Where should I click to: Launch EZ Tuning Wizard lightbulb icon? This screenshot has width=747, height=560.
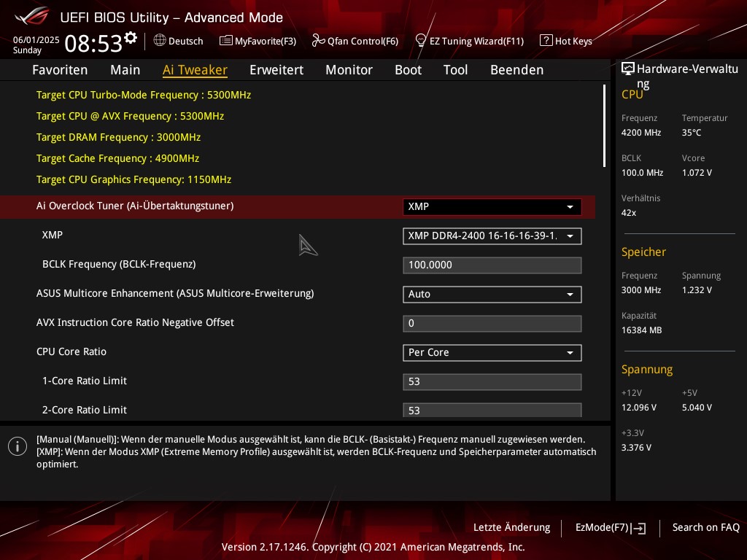pyautogui.click(x=421, y=41)
